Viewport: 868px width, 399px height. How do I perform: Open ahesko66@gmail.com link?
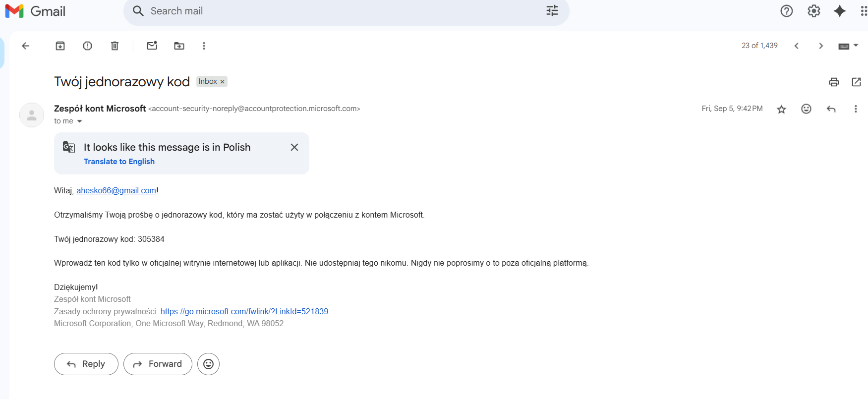116,190
